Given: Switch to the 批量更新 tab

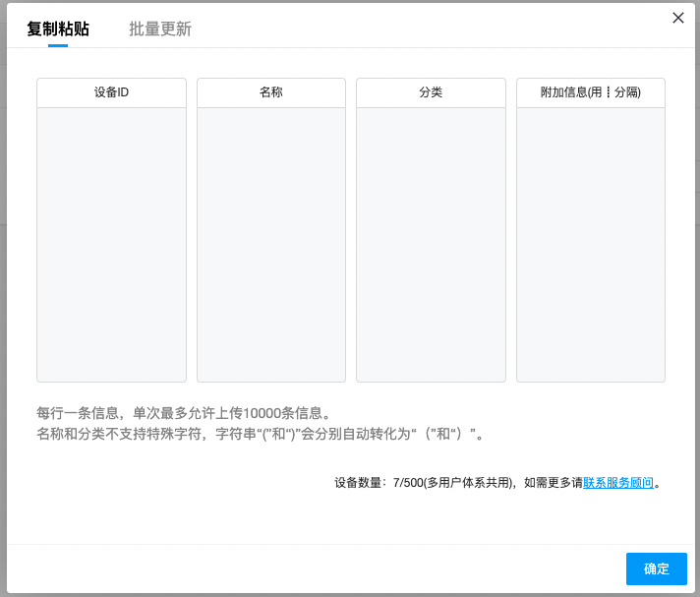Looking at the screenshot, I should click(x=160, y=30).
